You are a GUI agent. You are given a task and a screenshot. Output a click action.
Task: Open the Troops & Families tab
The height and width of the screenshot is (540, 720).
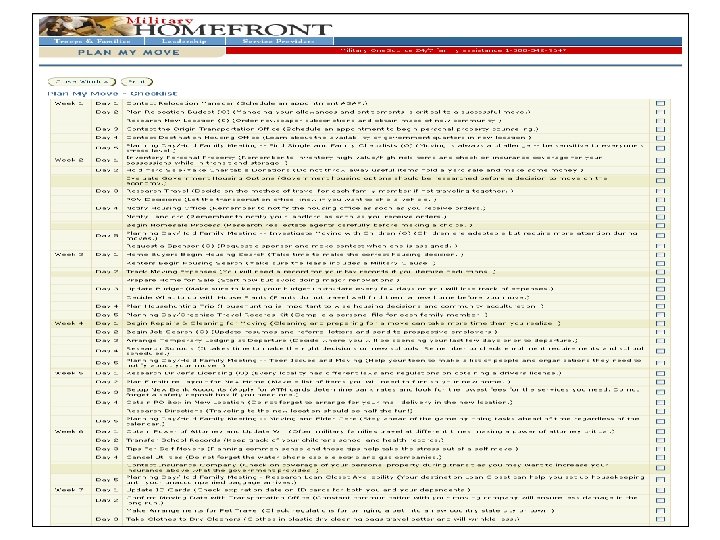[92, 41]
